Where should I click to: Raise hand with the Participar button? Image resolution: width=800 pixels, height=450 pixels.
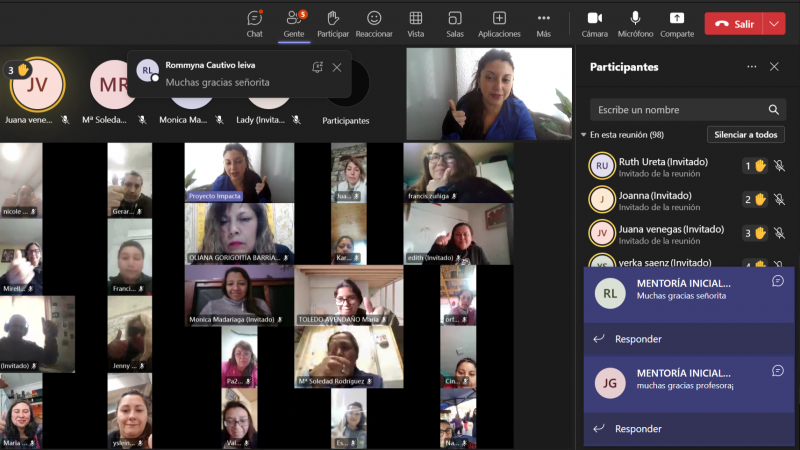pyautogui.click(x=333, y=23)
